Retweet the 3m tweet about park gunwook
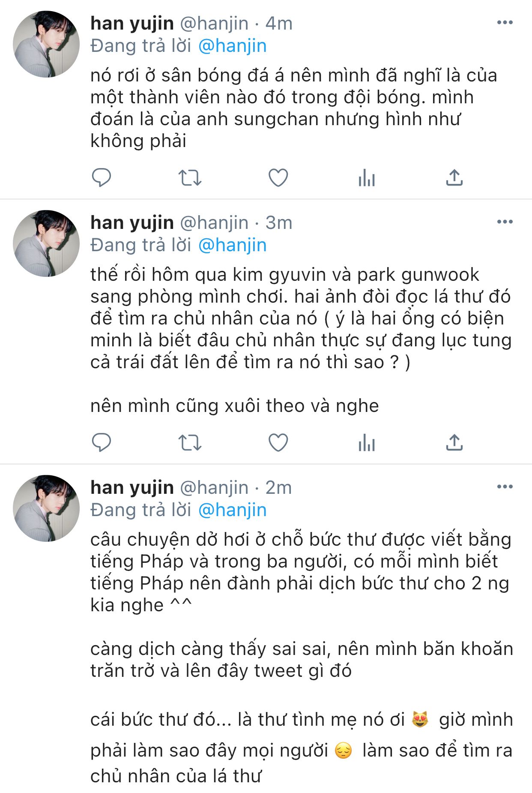The width and height of the screenshot is (532, 793). (190, 442)
